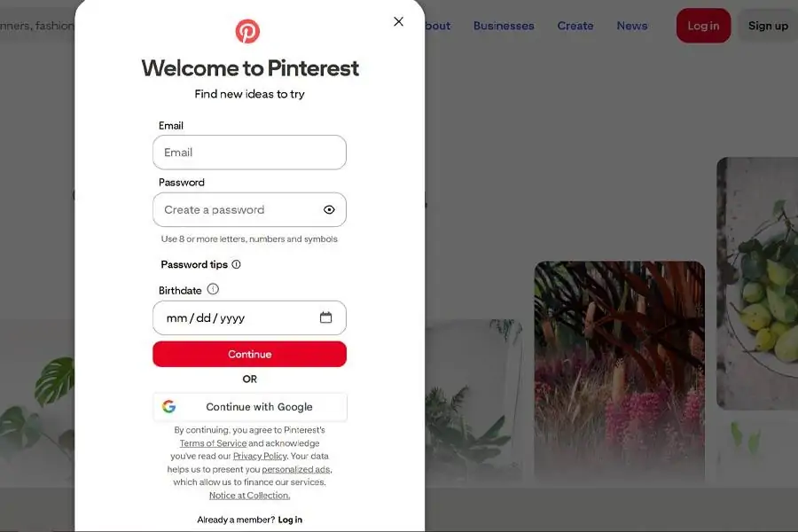
Task: Open the calendar picker in the Birthdate field
Action: pyautogui.click(x=325, y=317)
